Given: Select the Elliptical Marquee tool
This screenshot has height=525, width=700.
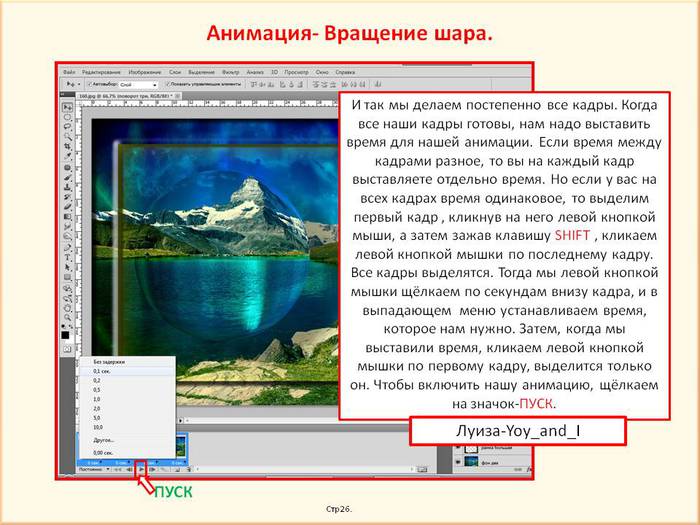Looking at the screenshot, I should (x=67, y=117).
